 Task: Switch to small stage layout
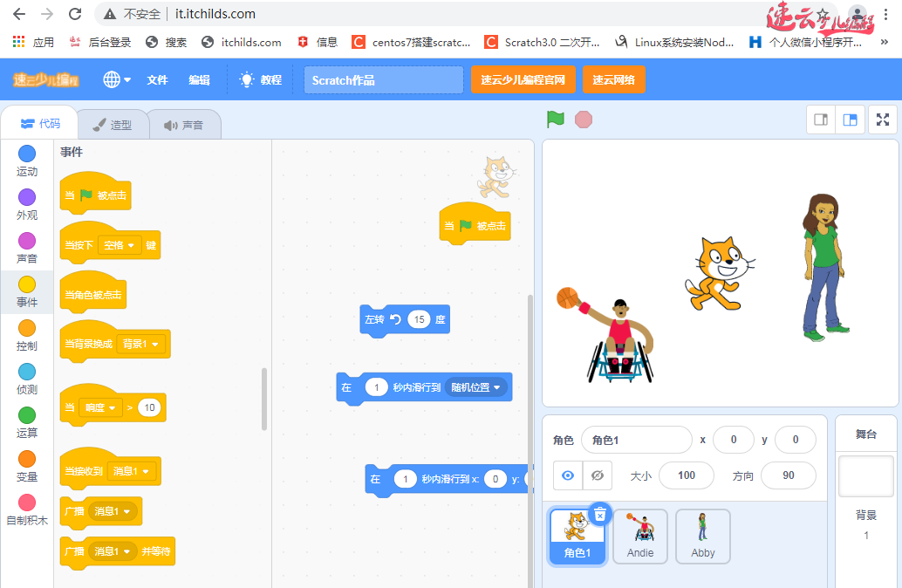coord(821,120)
